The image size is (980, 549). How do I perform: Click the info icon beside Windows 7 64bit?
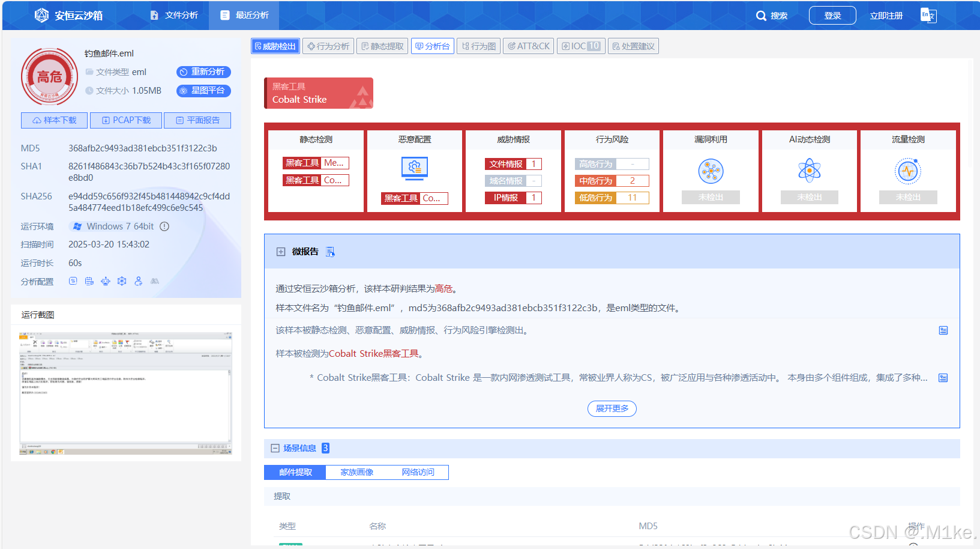164,226
